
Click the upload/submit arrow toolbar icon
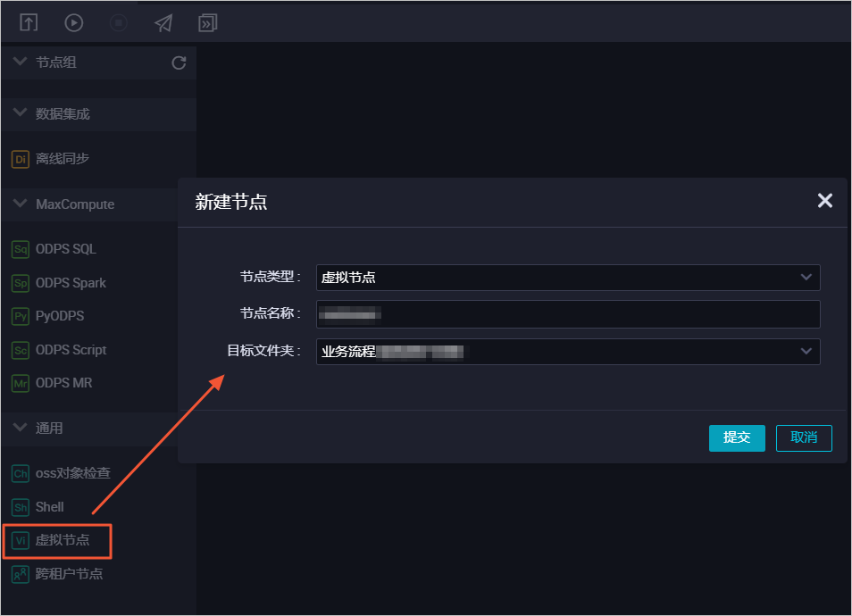tap(29, 23)
